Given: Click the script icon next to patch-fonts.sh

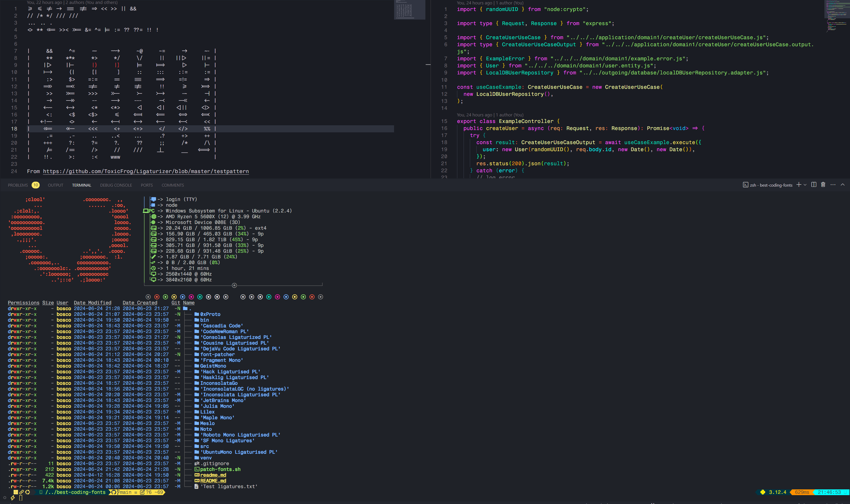Looking at the screenshot, I should tap(197, 469).
